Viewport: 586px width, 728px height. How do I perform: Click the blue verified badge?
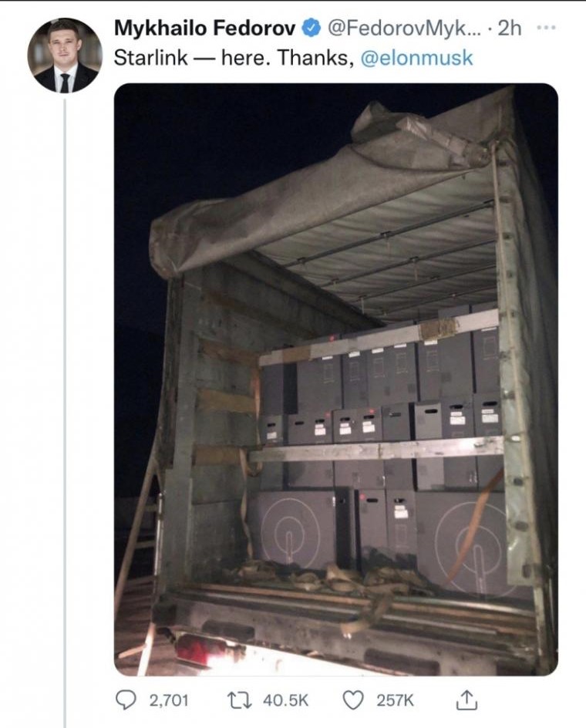click(x=312, y=29)
